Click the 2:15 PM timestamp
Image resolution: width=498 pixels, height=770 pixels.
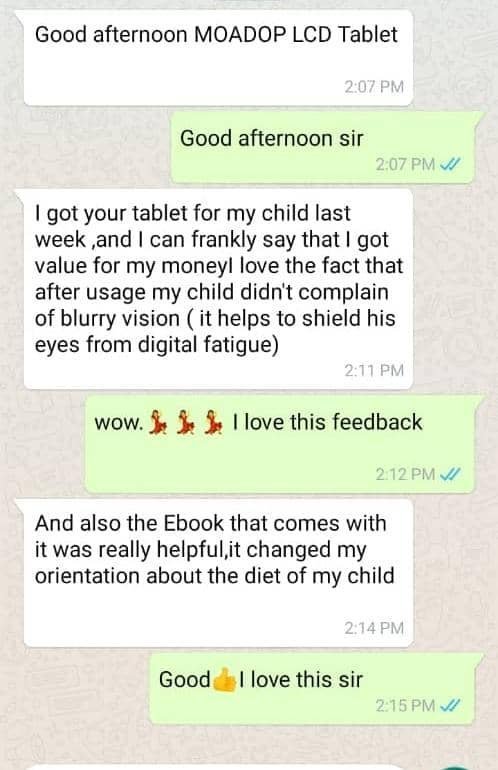405,706
